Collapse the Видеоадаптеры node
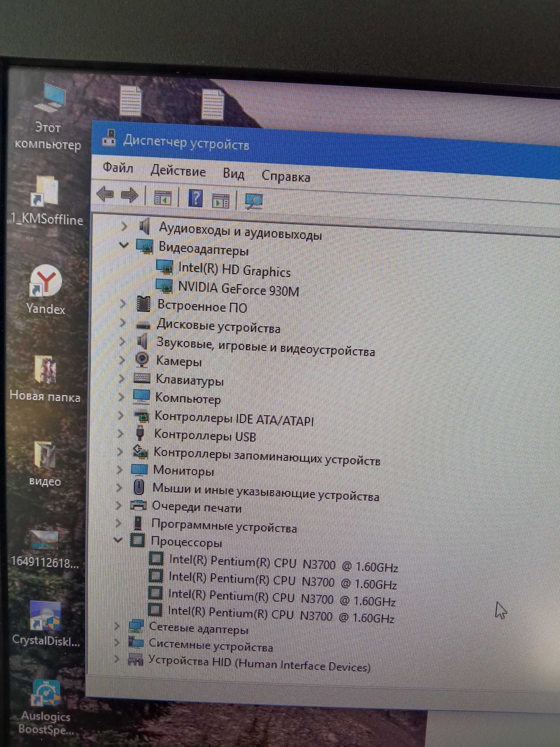The height and width of the screenshot is (747, 560). point(124,245)
